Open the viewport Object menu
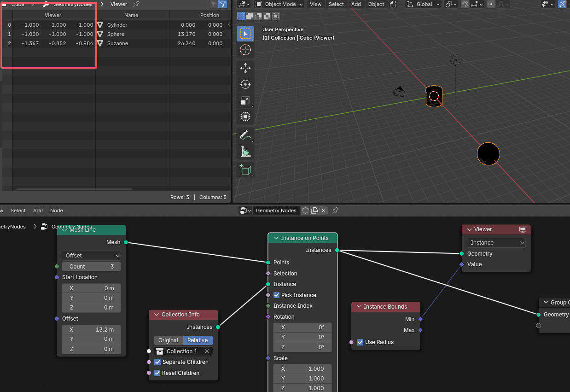Viewport: 570px width, 392px height. click(376, 4)
